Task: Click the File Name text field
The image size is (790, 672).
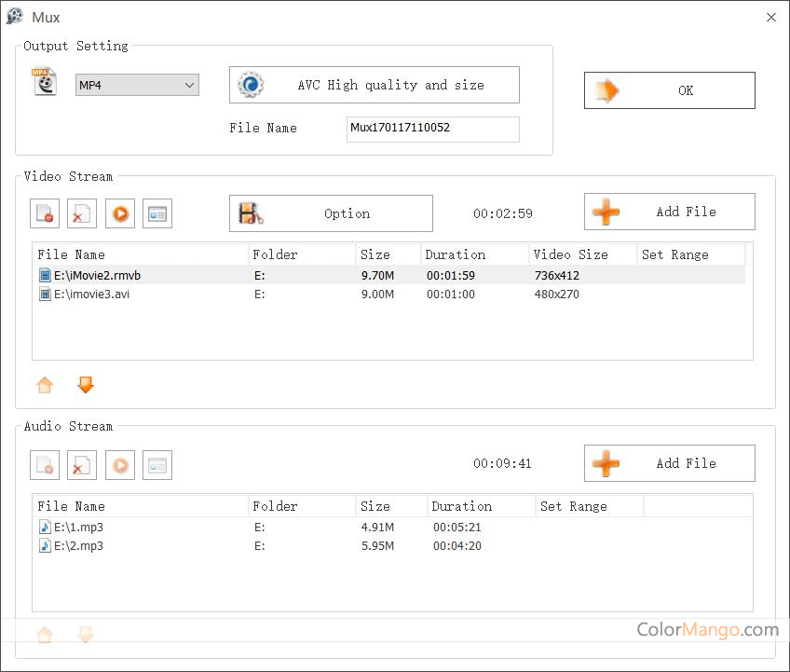Action: click(x=432, y=129)
